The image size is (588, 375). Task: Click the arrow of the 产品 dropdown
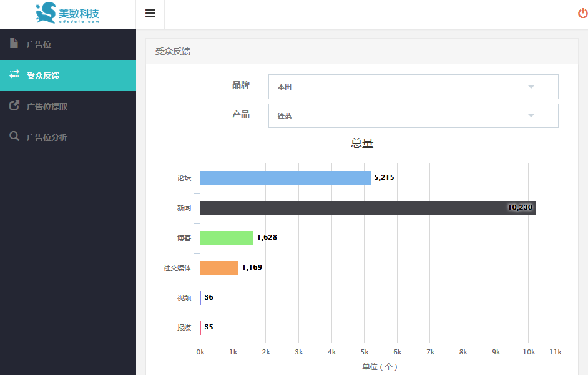[x=531, y=115]
